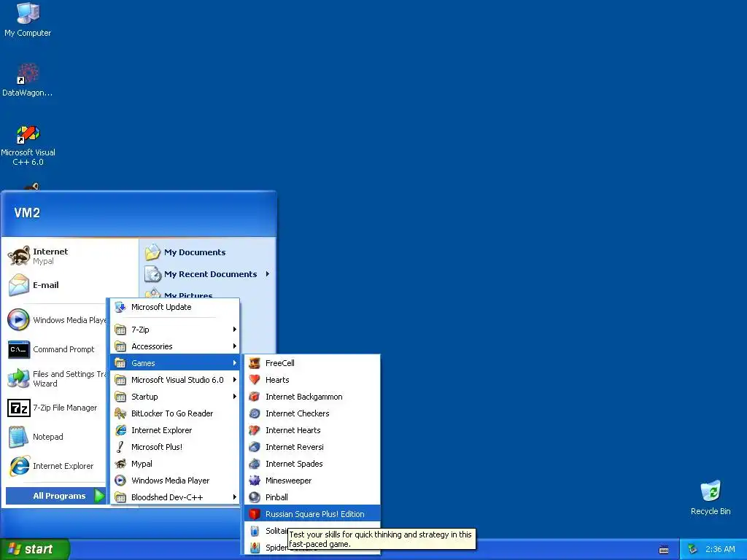
Task: Click the Hearts game icon
Action: pos(255,379)
